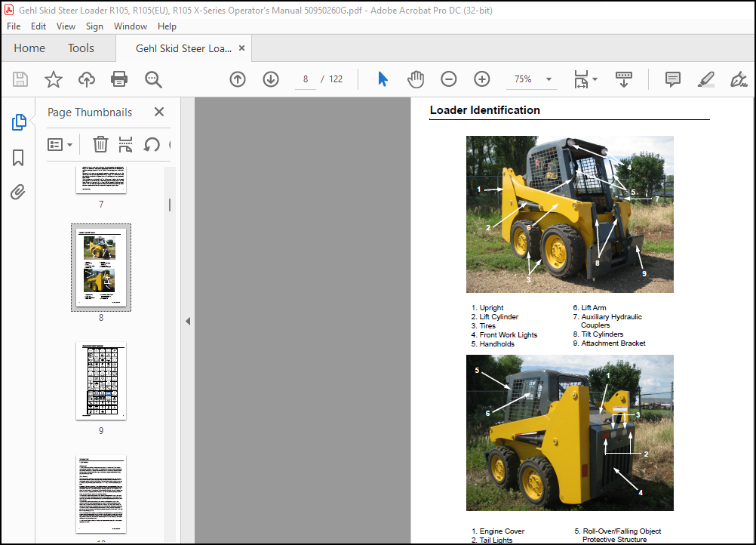The image size is (756, 545).
Task: Open the View menu
Action: pos(66,26)
